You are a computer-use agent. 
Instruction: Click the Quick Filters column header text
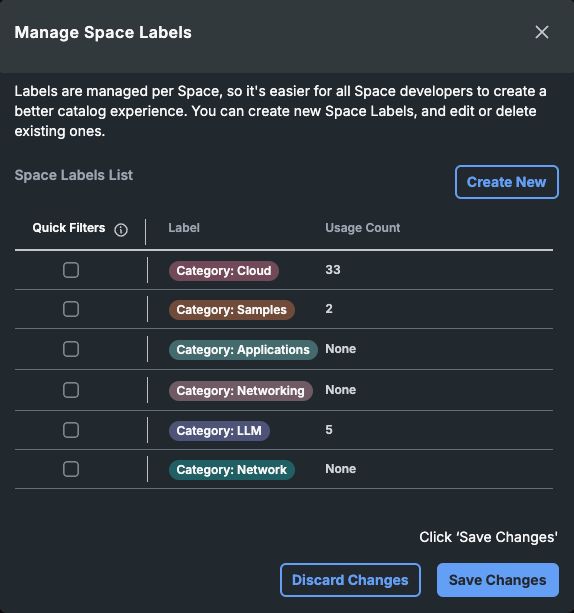point(69,228)
